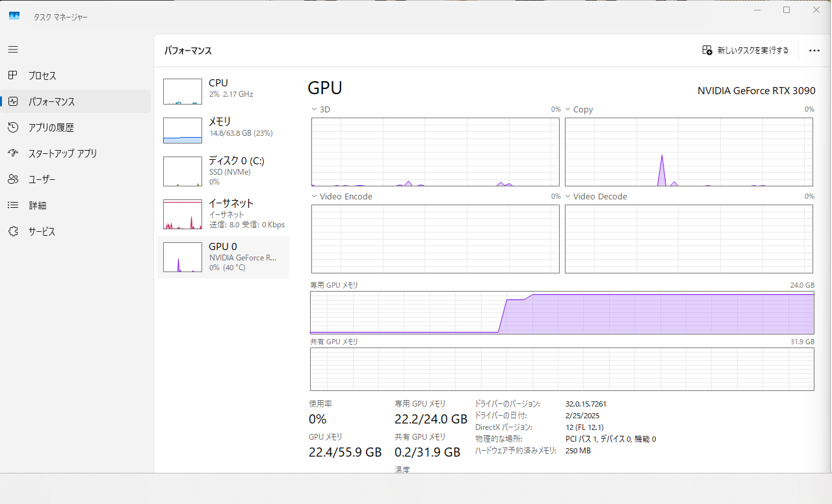Open the 3D engine graph dropdown
The image size is (832, 504).
click(315, 109)
